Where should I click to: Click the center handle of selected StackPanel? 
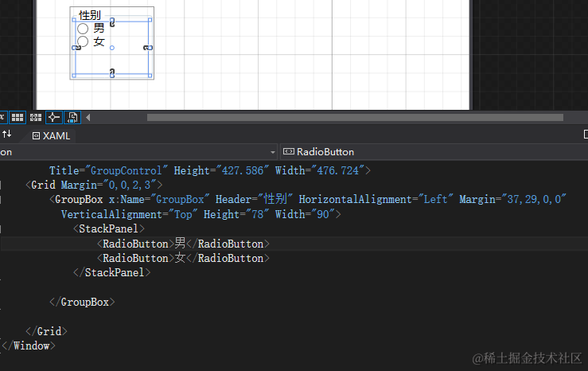click(x=112, y=48)
